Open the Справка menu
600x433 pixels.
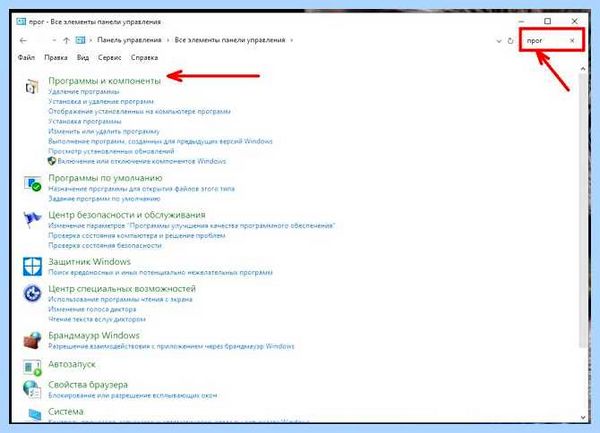pos(144,57)
